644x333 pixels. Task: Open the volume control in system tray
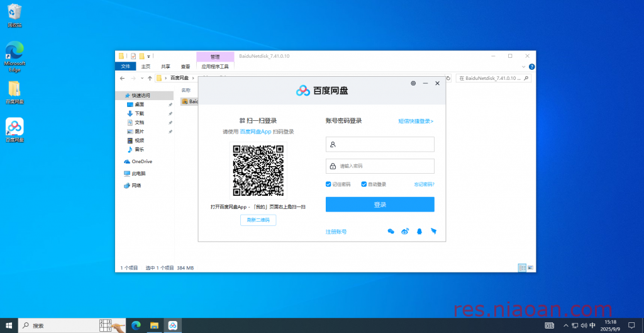pos(584,325)
